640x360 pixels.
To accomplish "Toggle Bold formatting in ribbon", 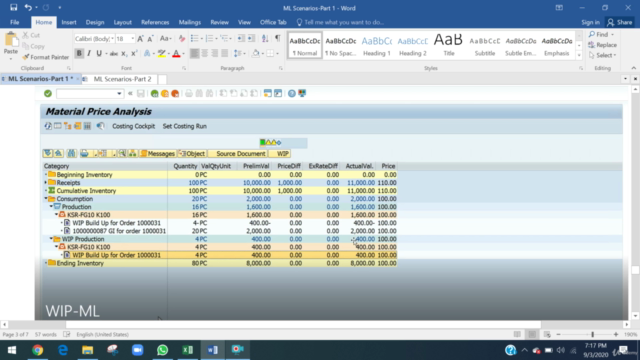I will [79, 53].
